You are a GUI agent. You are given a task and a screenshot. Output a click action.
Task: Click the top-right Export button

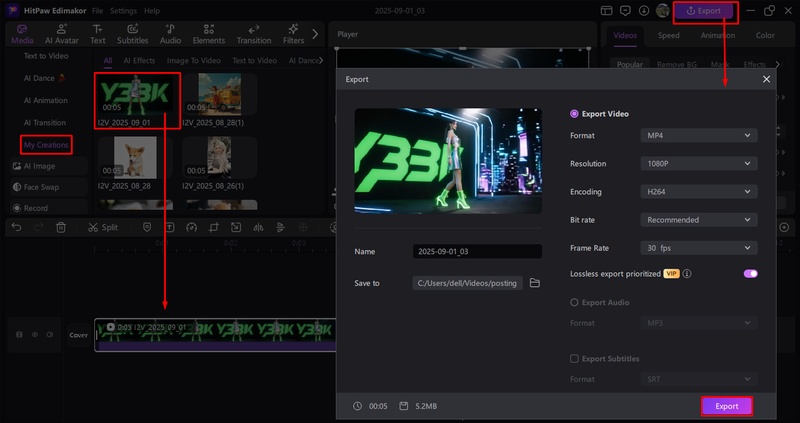[706, 11]
